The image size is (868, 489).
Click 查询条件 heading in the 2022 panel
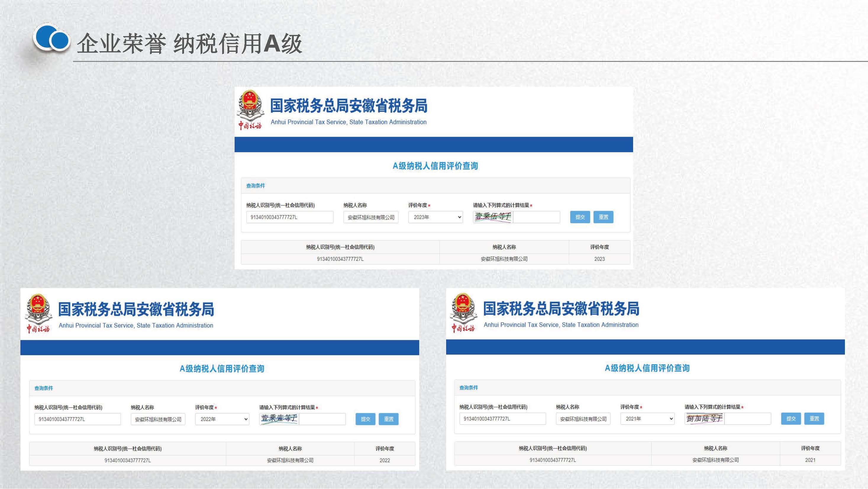[43, 388]
